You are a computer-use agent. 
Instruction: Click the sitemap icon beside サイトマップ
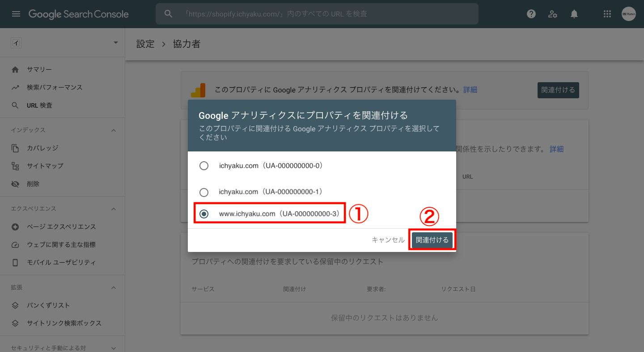click(15, 166)
